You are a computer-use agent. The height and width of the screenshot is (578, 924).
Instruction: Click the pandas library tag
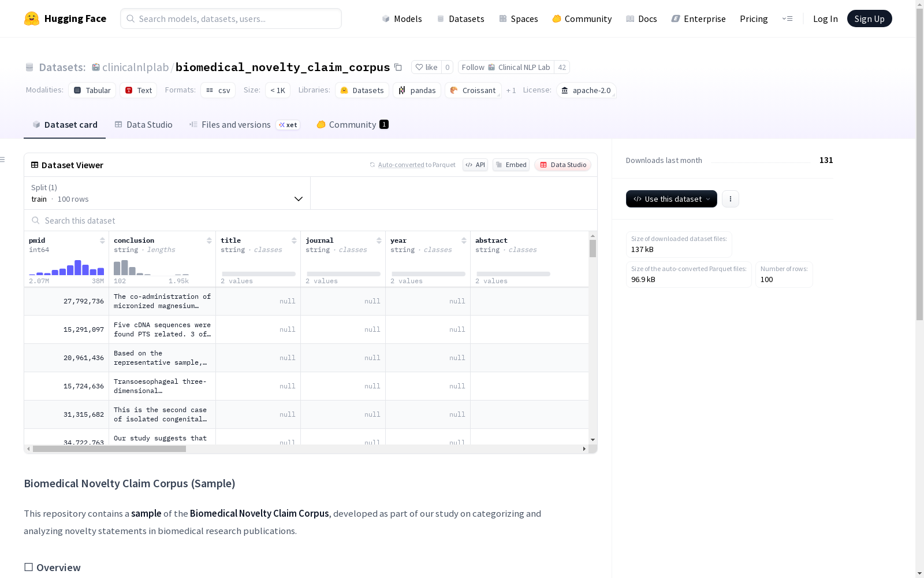pyautogui.click(x=417, y=90)
